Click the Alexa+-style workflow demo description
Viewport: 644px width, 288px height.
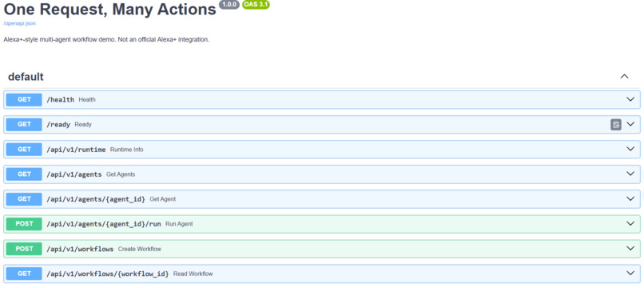[106, 40]
